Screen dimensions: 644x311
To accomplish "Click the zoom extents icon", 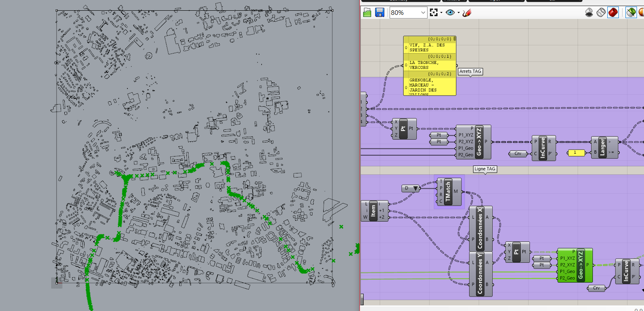I will [433, 12].
